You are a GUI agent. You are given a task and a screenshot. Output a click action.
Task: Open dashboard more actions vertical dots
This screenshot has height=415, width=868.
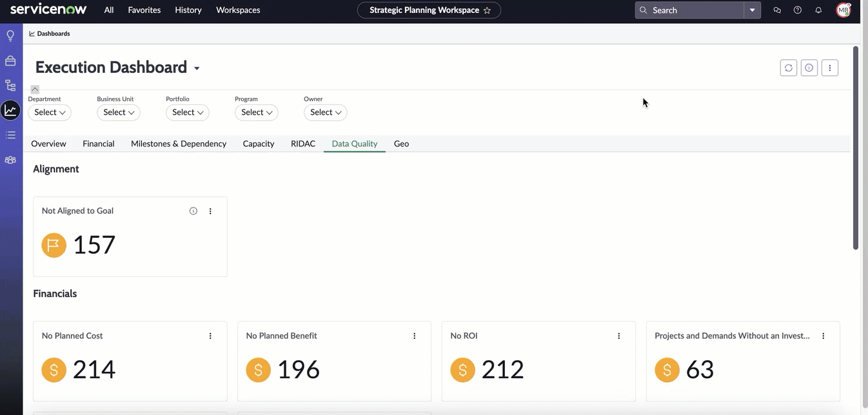click(830, 68)
